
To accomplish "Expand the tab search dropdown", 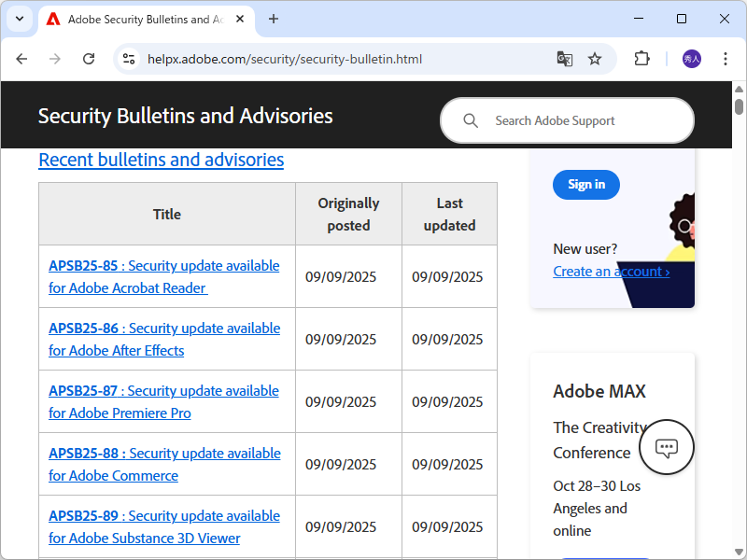I will coord(19,19).
